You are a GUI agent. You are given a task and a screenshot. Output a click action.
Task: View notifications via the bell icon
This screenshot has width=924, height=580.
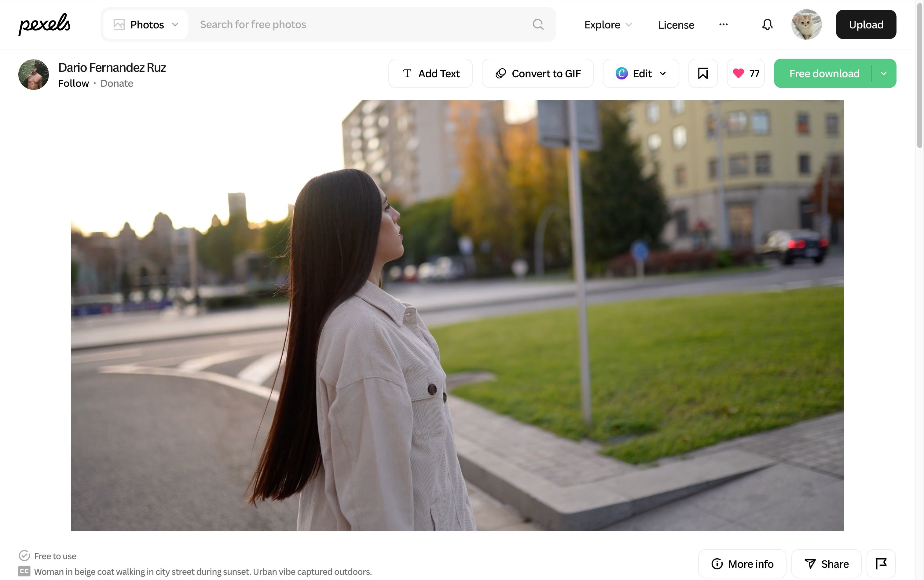(x=767, y=24)
